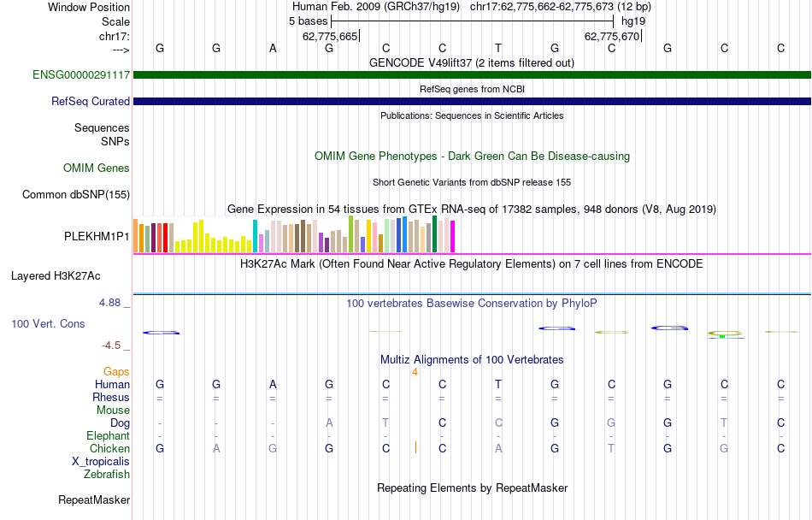This screenshot has width=812, height=520.
Task: Click the RefSeq Curated track label
Action: [x=90, y=101]
